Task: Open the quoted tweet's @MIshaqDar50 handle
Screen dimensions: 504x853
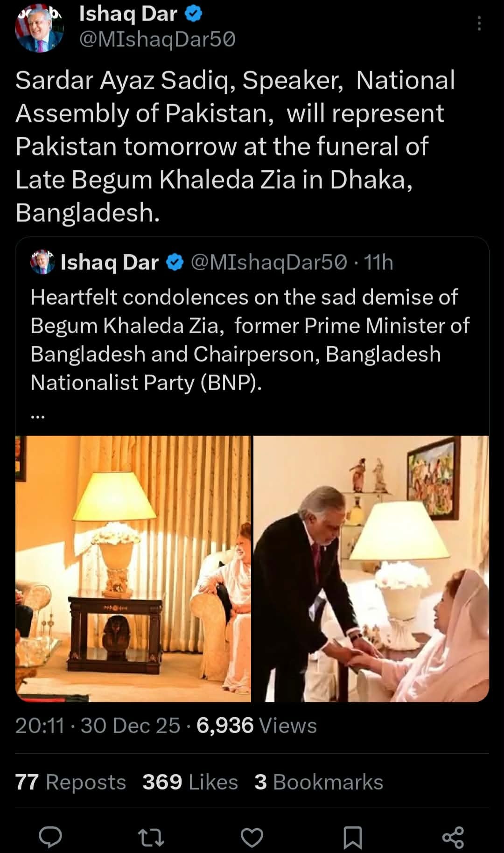Action: coord(269,263)
